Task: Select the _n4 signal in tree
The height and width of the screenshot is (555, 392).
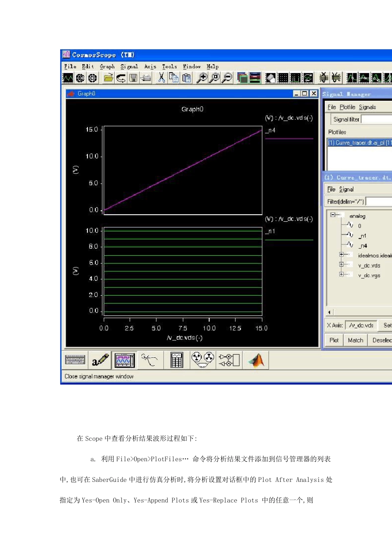Action: pos(363,246)
